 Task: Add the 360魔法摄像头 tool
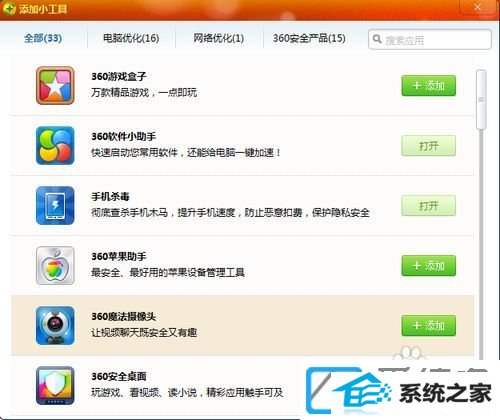click(428, 326)
